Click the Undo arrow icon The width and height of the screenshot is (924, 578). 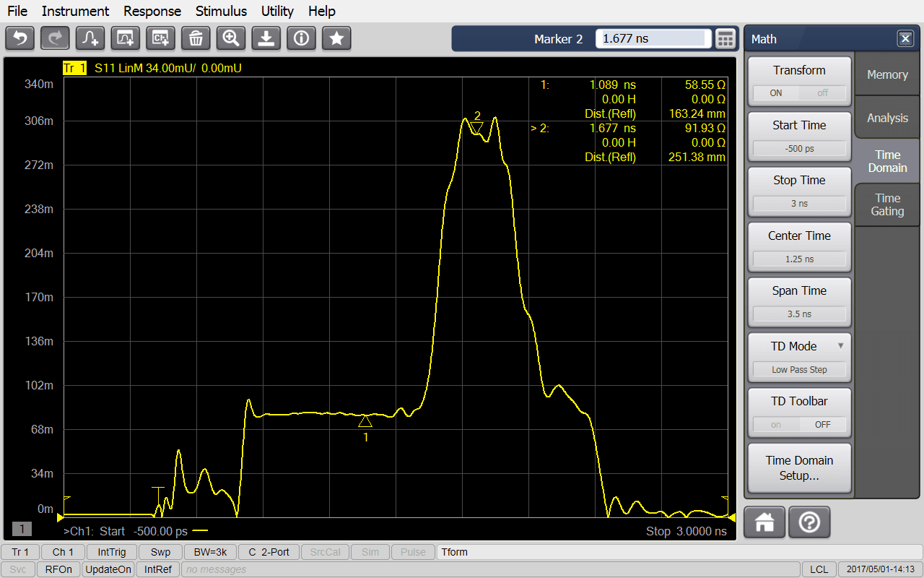20,38
